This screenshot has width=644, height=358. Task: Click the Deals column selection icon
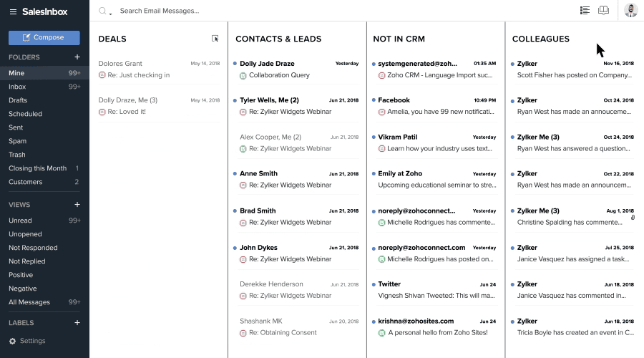point(215,39)
